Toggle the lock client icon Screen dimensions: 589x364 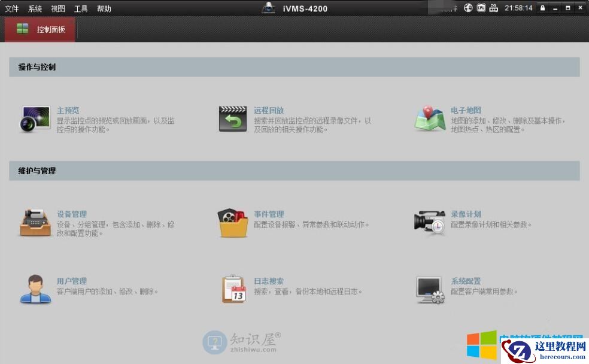coord(542,8)
